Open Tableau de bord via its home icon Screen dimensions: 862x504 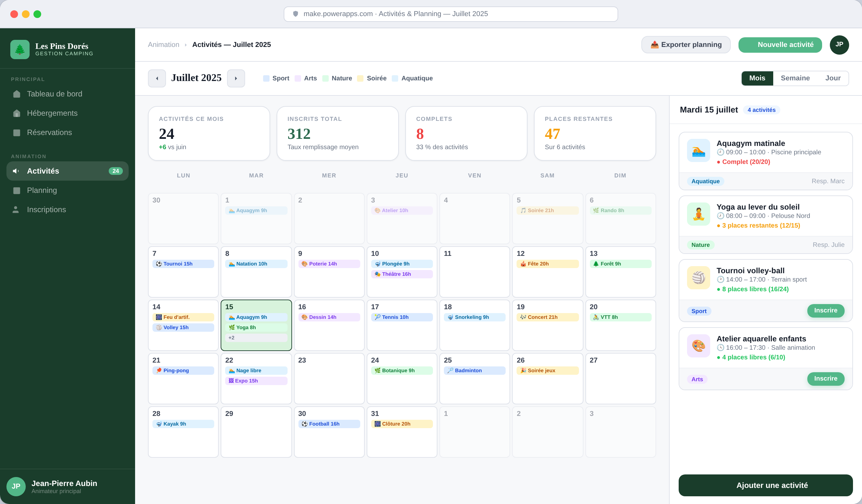(16, 94)
